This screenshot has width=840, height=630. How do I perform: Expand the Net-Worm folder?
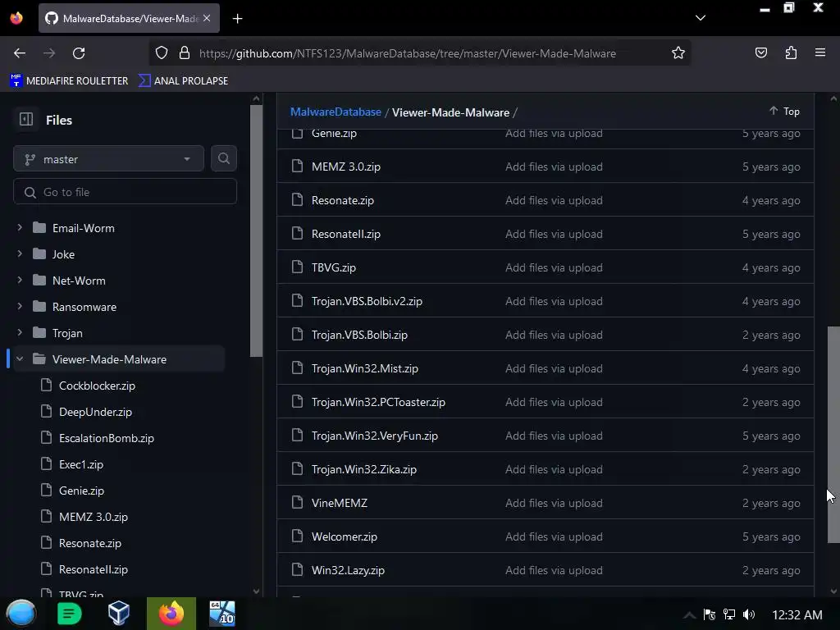point(20,281)
